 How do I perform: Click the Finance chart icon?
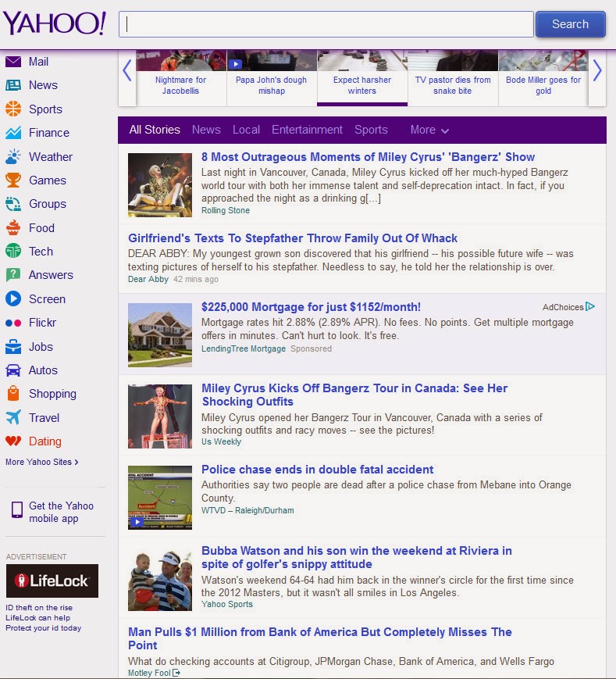[13, 133]
